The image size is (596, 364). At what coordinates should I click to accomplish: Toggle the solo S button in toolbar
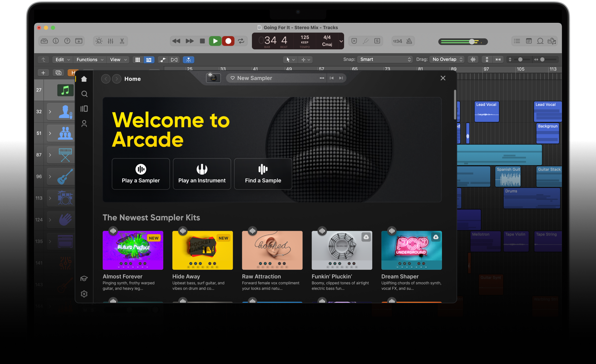[x=377, y=41]
